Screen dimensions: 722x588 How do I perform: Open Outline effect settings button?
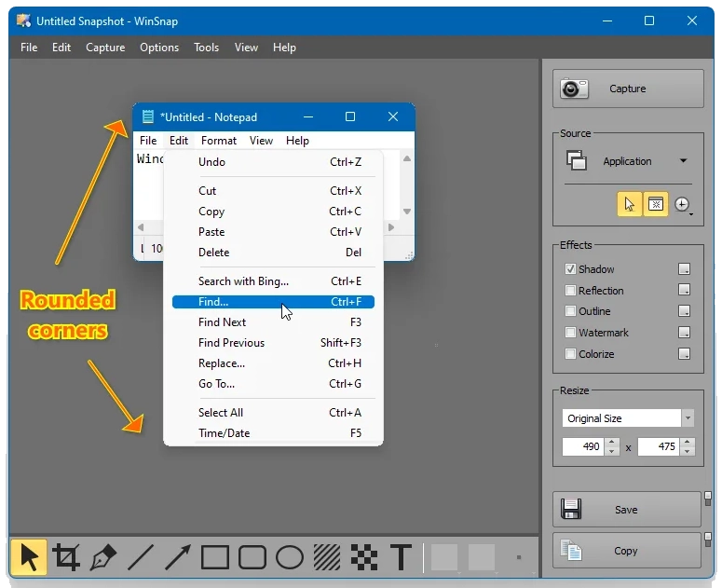point(684,311)
